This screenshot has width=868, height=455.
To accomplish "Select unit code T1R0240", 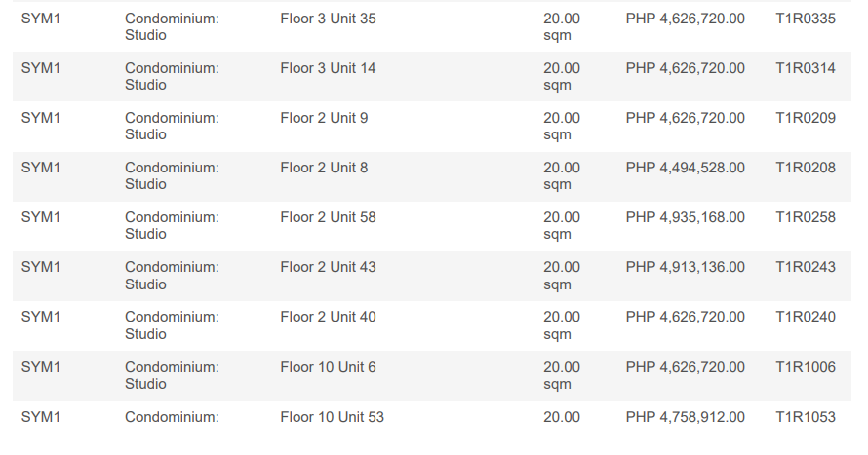I will click(x=805, y=317).
